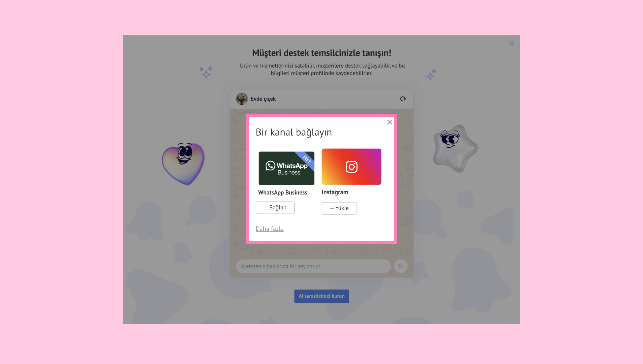This screenshot has height=364, width=643.
Task: Click the 'Instagram' label text
Action: (335, 192)
